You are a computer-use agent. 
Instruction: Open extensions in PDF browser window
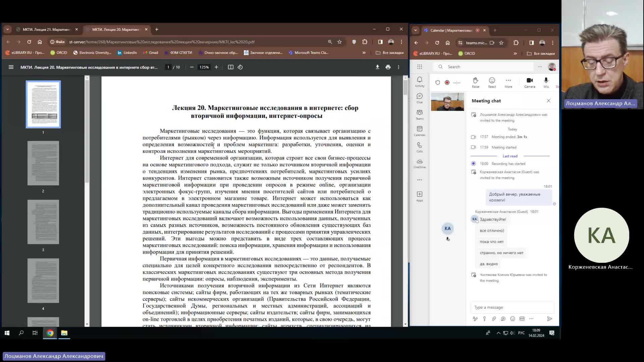[365, 42]
